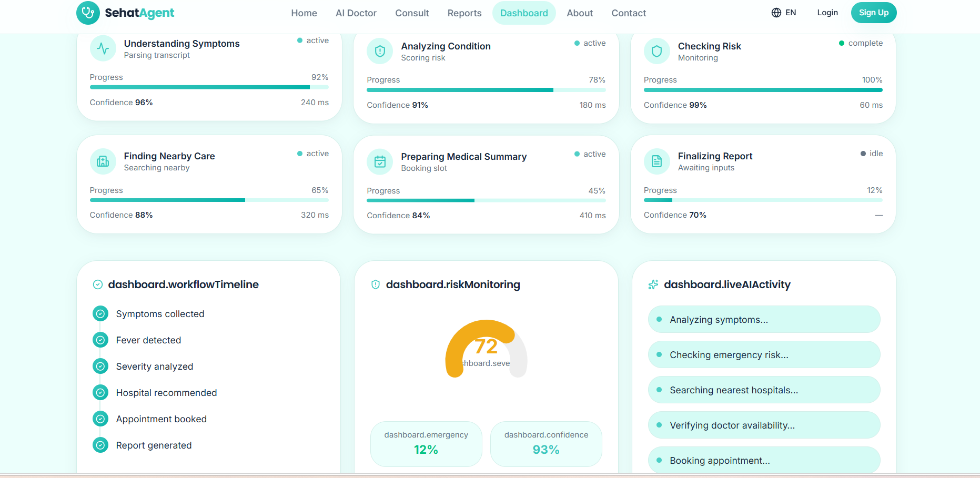Click the Preparing Medical Summary calendar icon
Screen dimensions: 980x478
[x=380, y=162]
